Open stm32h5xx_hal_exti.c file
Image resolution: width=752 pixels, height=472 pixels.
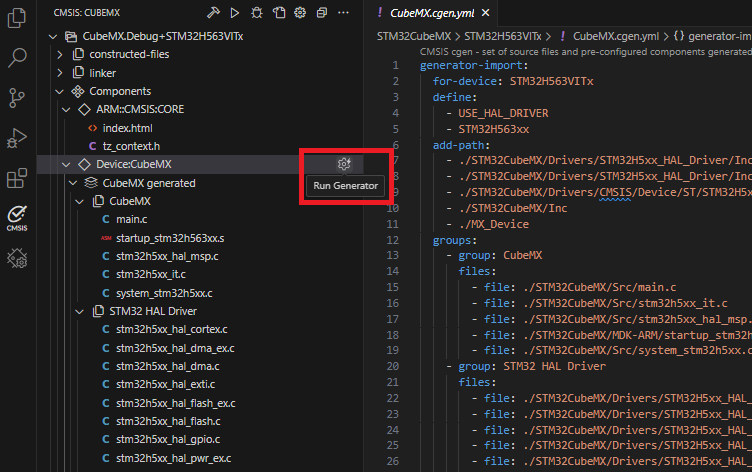click(165, 385)
